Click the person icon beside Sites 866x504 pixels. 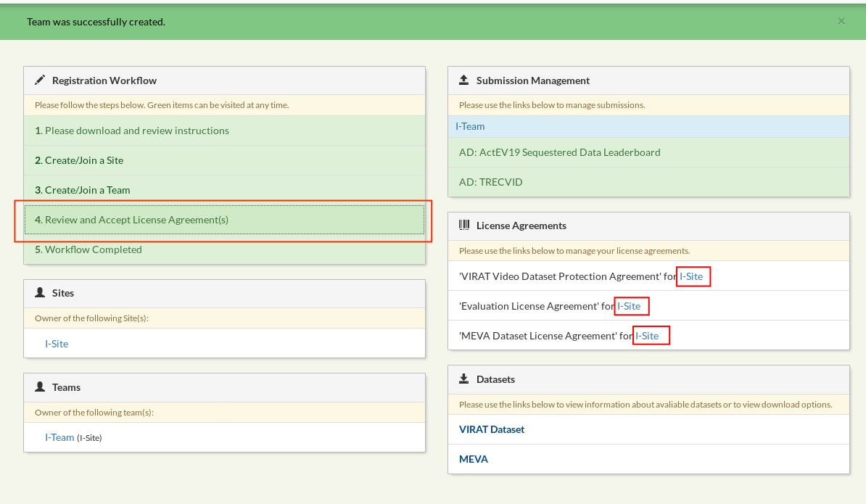click(40, 293)
